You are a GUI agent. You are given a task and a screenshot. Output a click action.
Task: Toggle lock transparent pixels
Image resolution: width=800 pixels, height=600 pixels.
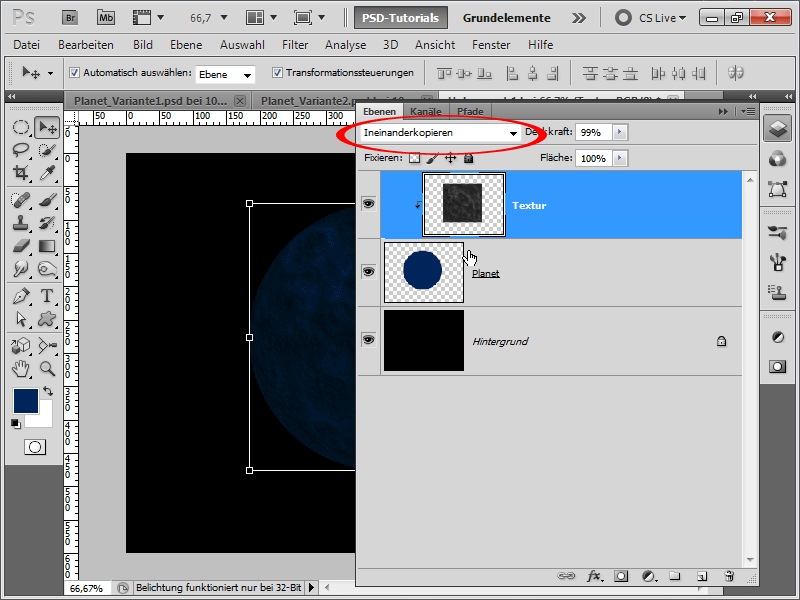(x=414, y=158)
